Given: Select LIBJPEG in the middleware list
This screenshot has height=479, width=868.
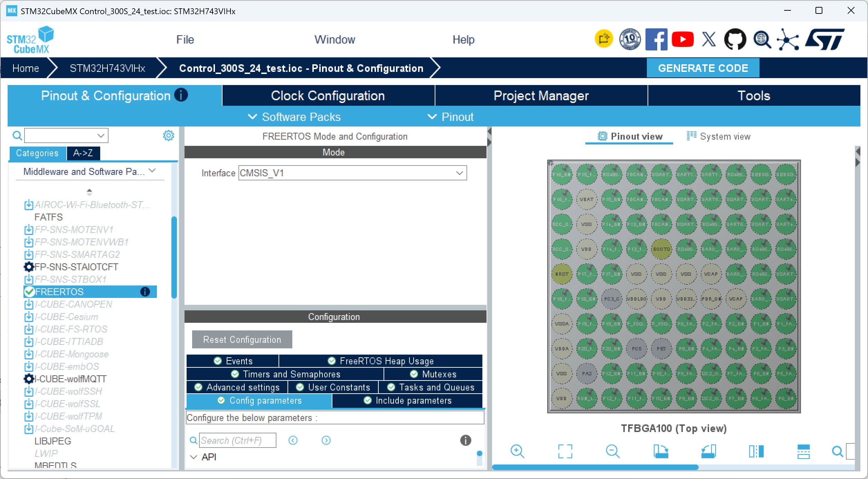Looking at the screenshot, I should (x=53, y=441).
